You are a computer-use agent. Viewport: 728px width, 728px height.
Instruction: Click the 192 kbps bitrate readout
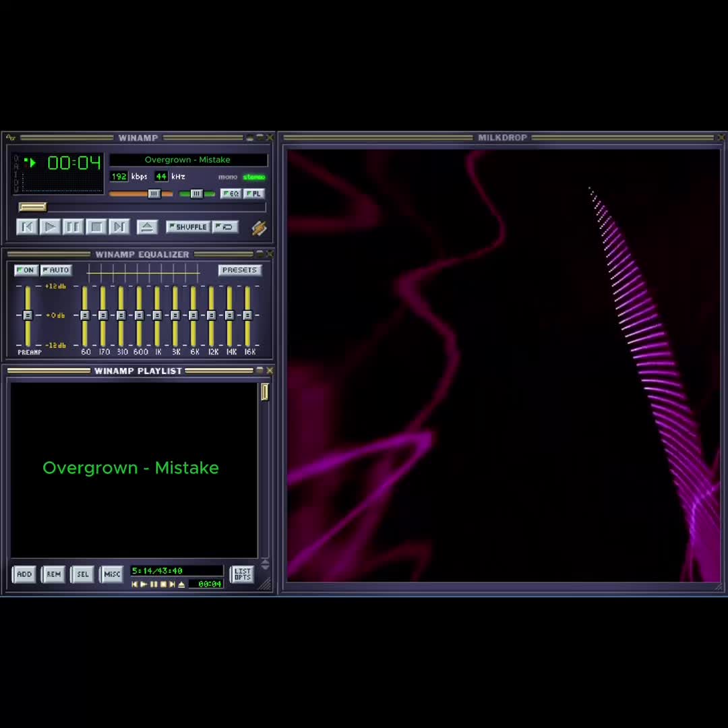(x=119, y=177)
